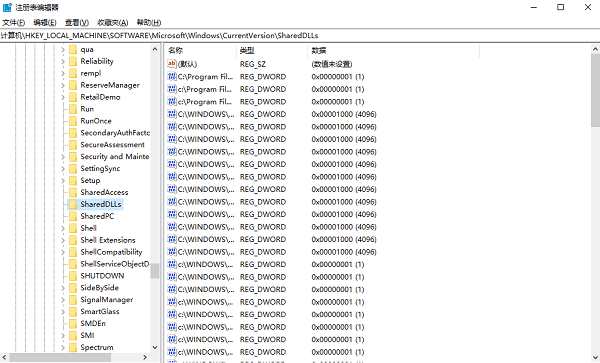Expand the qua key
This screenshot has width=600, height=363.
pyautogui.click(x=63, y=49)
